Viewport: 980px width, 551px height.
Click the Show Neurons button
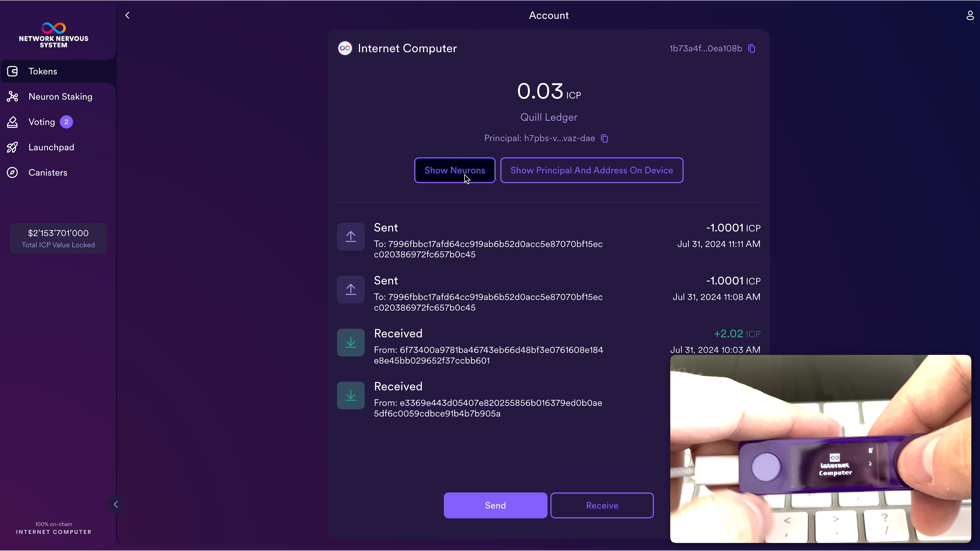pos(455,170)
